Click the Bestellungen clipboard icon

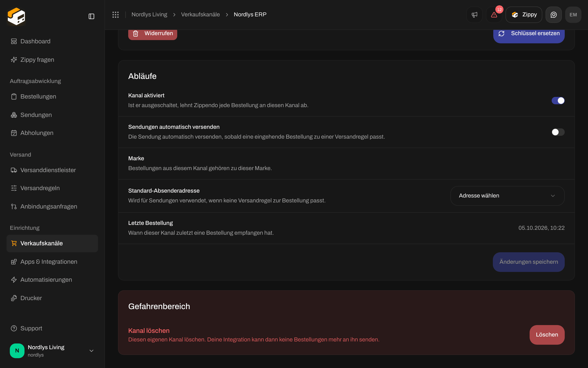(14, 97)
